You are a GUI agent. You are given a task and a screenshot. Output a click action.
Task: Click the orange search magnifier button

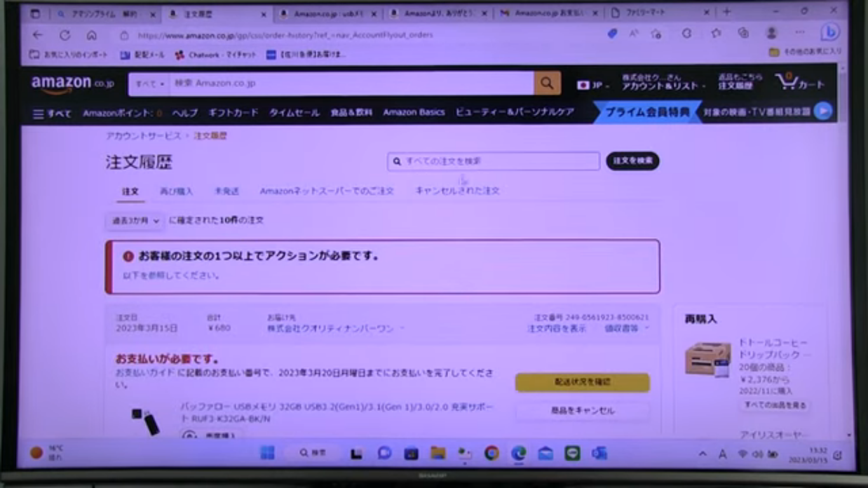coord(547,83)
